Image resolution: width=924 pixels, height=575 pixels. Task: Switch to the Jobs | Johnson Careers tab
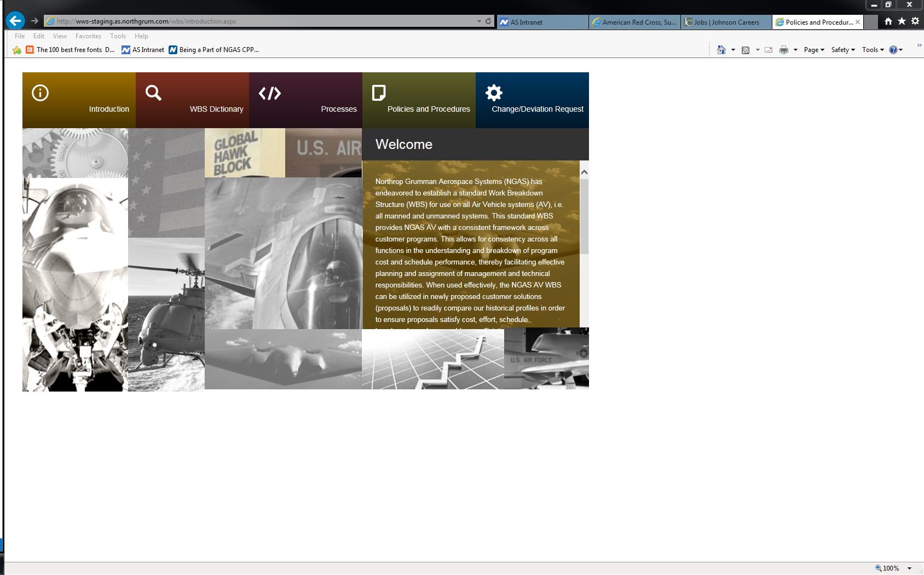click(726, 22)
